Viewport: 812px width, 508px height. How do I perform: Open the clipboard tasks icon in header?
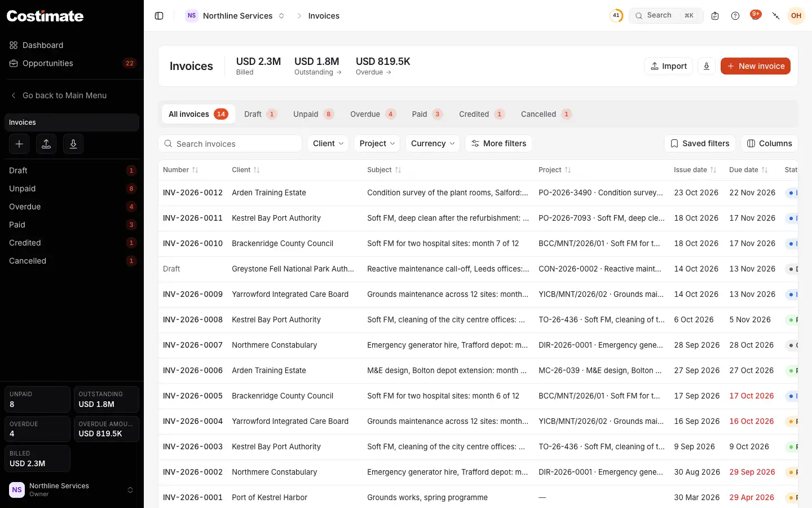(715, 16)
